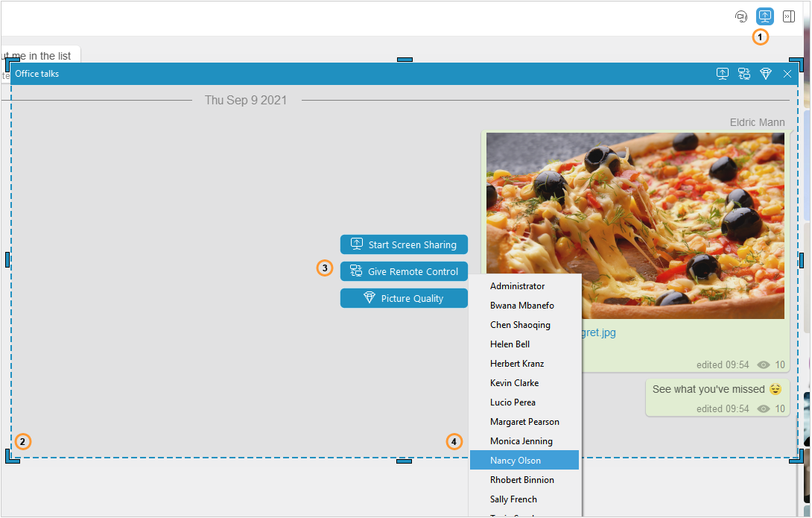Select Administrator from the user list

tap(518, 286)
